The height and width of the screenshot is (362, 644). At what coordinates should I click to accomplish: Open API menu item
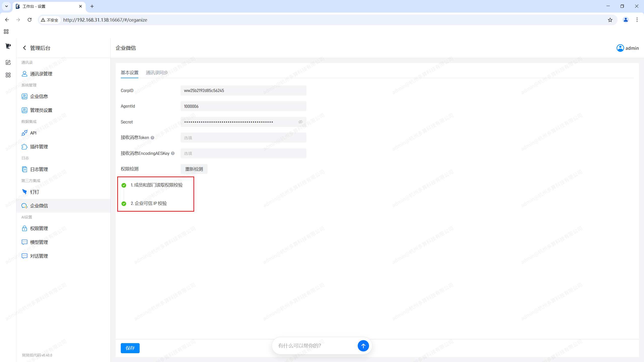(x=63, y=133)
